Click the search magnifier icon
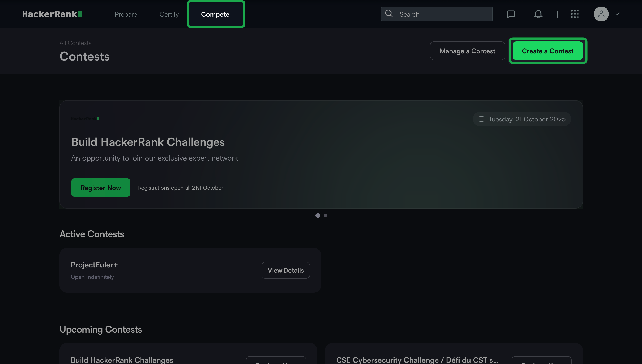 click(x=389, y=14)
